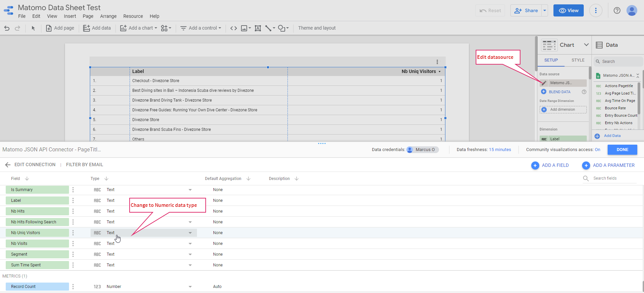Expand the Add a chart dropdown
The width and height of the screenshot is (644, 293).
point(156,28)
